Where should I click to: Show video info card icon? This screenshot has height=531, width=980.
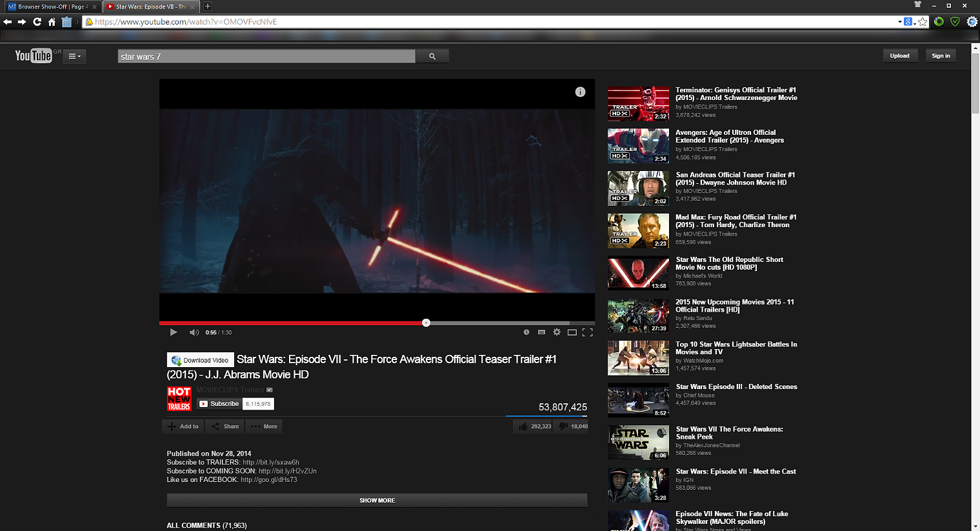580,92
